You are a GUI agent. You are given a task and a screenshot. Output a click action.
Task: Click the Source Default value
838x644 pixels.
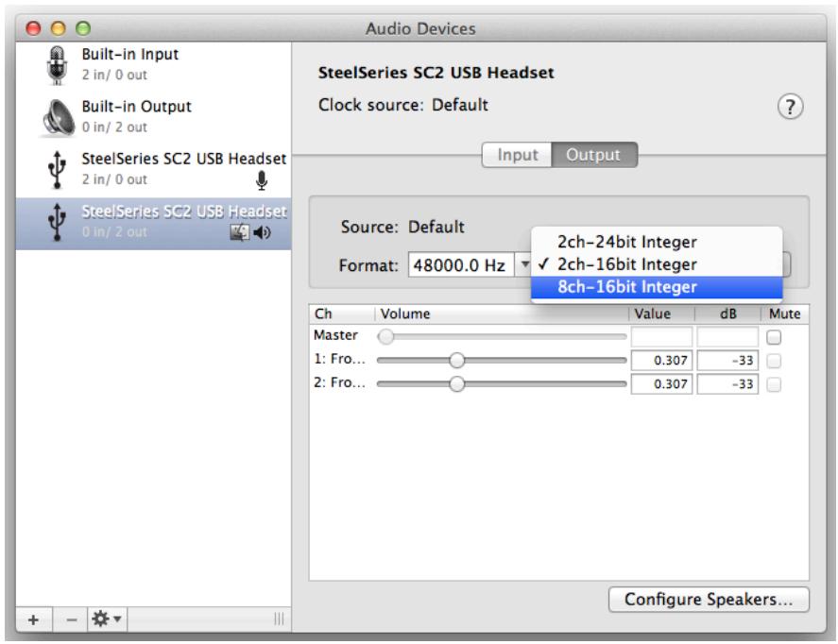point(436,227)
